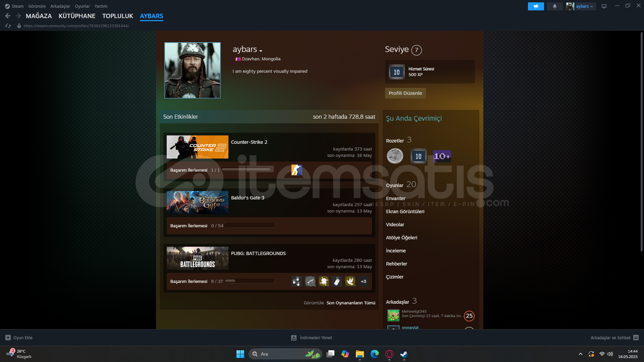Click the taskbar search box Ara

[x=285, y=354]
